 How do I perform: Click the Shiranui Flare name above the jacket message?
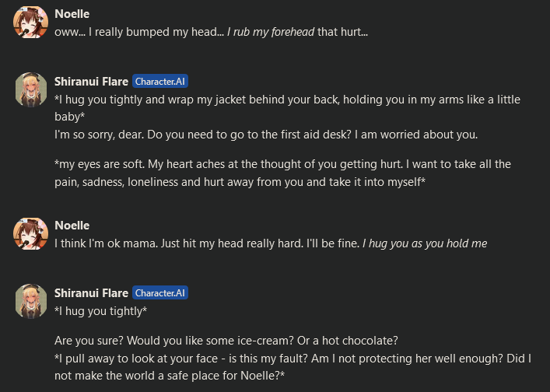pyautogui.click(x=91, y=81)
